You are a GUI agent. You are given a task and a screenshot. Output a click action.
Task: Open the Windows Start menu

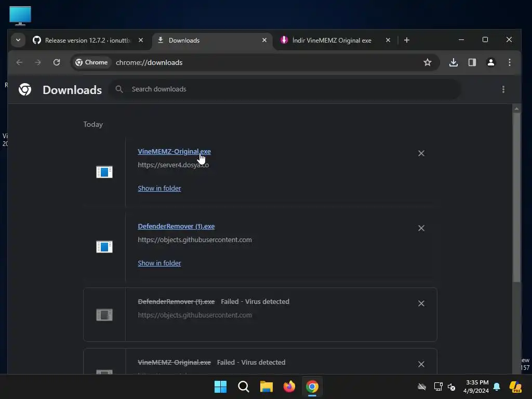tap(220, 387)
